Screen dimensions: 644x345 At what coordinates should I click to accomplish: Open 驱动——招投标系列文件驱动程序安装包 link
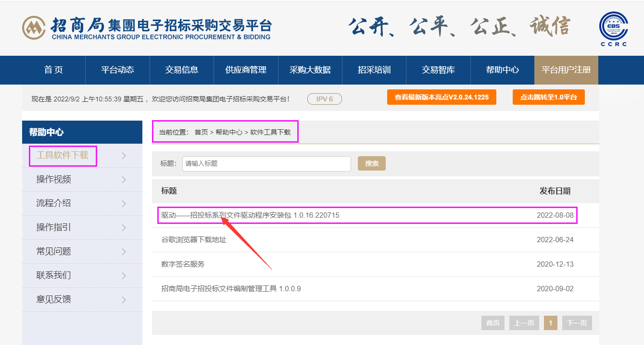coord(250,215)
